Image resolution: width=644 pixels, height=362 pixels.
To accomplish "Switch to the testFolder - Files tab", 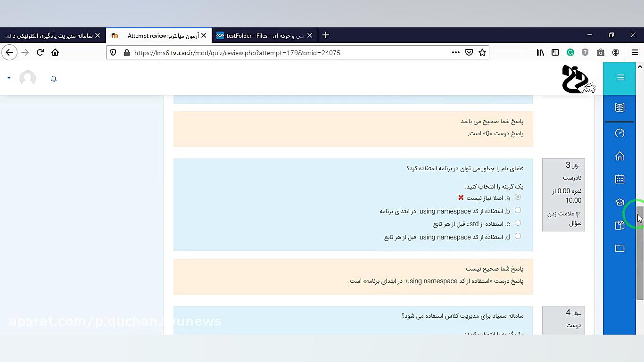I will (264, 35).
